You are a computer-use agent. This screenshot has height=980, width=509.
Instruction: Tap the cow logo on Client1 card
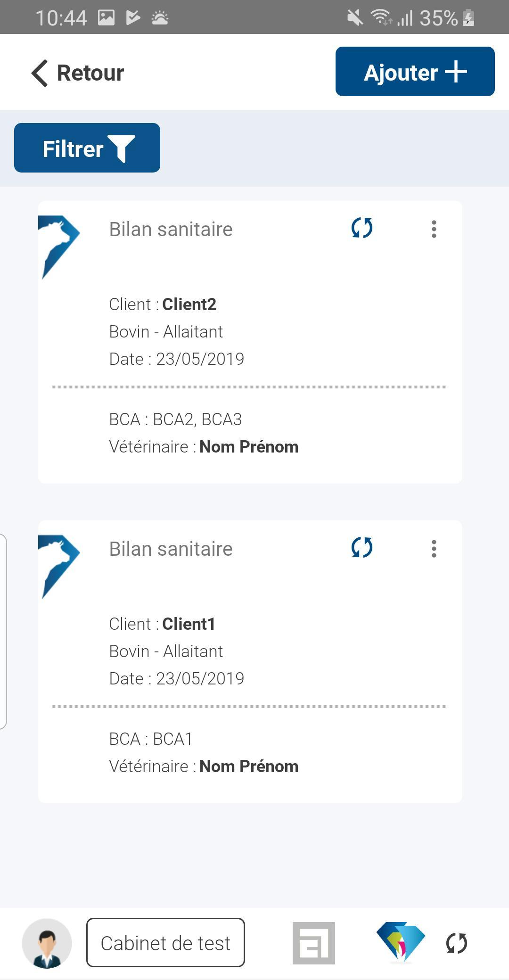pos(59,566)
